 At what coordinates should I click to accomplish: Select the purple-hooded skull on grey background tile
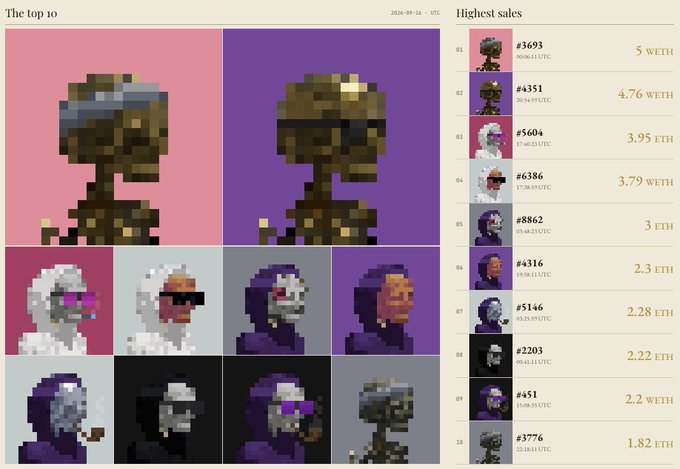pyautogui.click(x=277, y=301)
